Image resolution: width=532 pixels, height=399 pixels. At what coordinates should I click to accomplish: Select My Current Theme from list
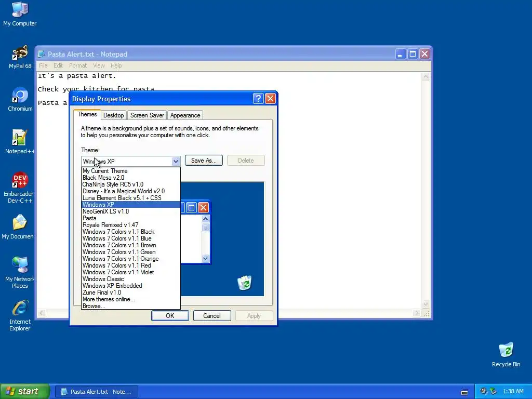click(131, 171)
